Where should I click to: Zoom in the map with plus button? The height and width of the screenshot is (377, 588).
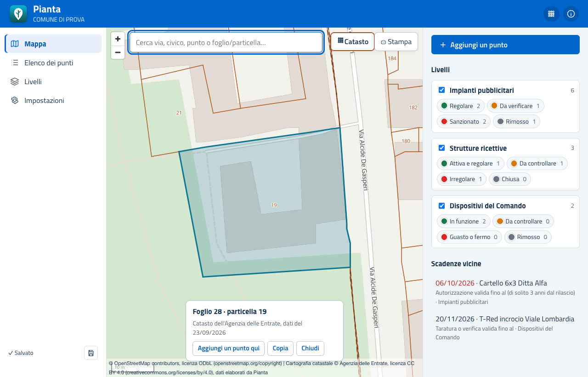click(118, 39)
